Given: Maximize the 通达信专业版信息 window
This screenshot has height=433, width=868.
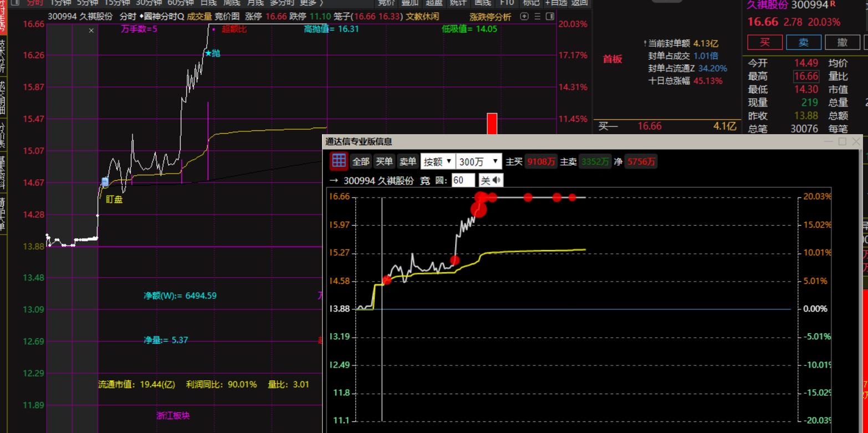Looking at the screenshot, I should click(x=842, y=142).
